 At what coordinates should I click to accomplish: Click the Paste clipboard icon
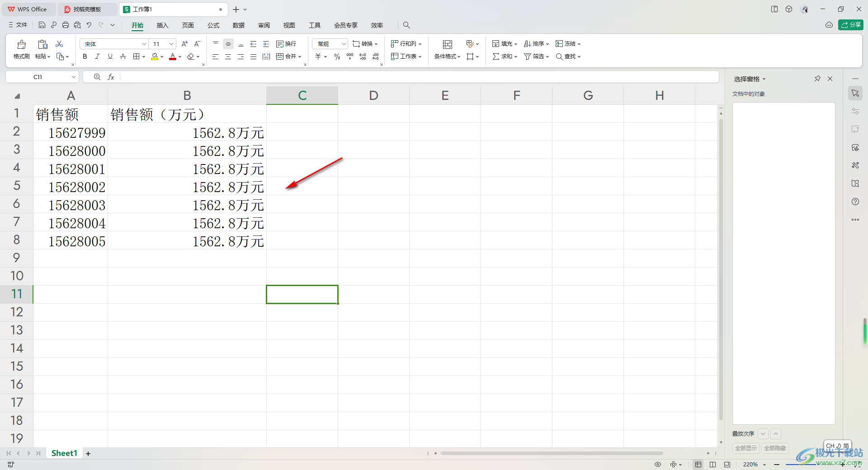[x=42, y=44]
